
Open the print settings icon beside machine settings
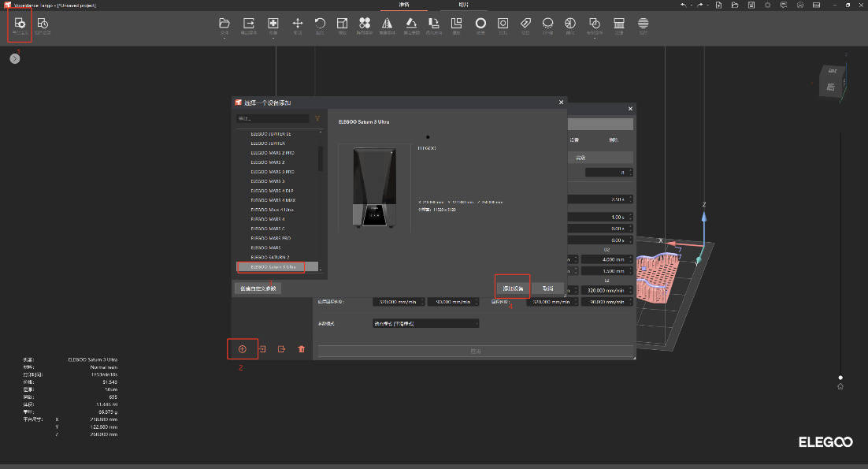43,24
